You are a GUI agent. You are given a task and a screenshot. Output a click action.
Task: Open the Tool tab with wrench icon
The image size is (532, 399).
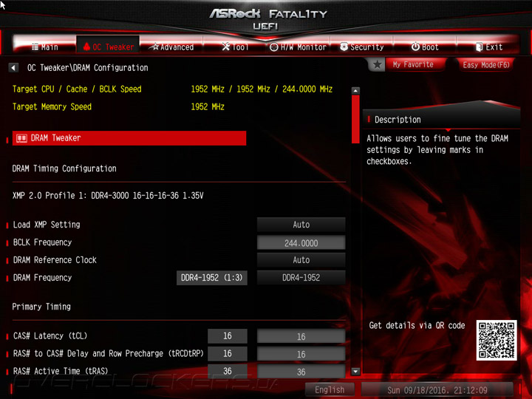pyautogui.click(x=235, y=47)
